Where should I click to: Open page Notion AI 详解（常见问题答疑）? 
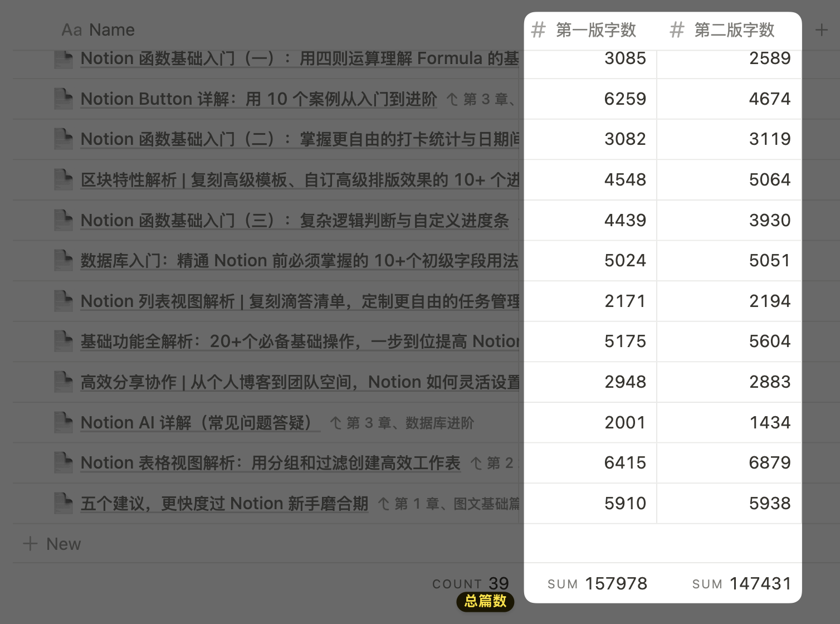point(201,423)
